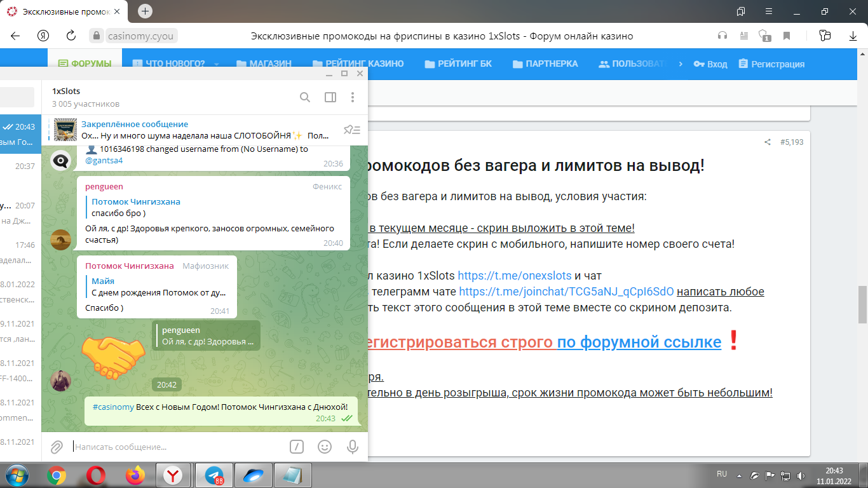Open system volume tray icon
The height and width of the screenshot is (488, 868).
801,475
